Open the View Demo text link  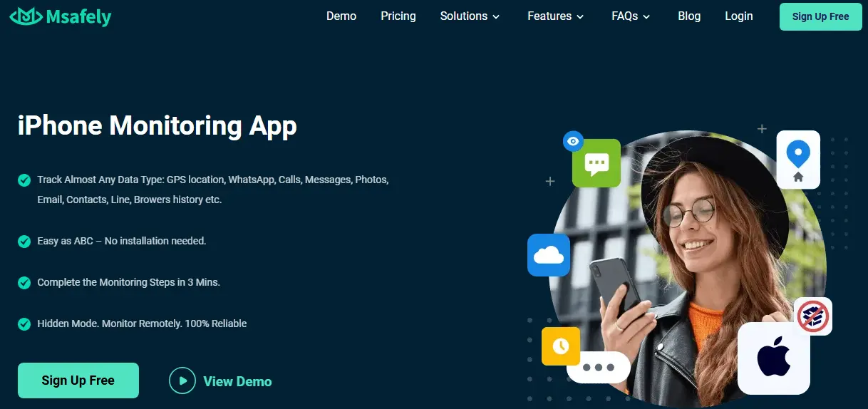(x=237, y=381)
